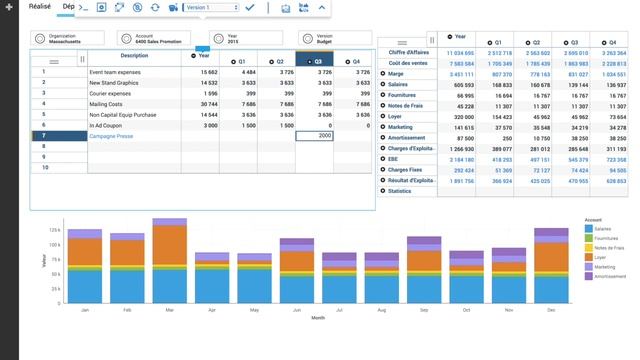Click the right table hamburger menu icon
Screen dimensions: 640x360
402,43
